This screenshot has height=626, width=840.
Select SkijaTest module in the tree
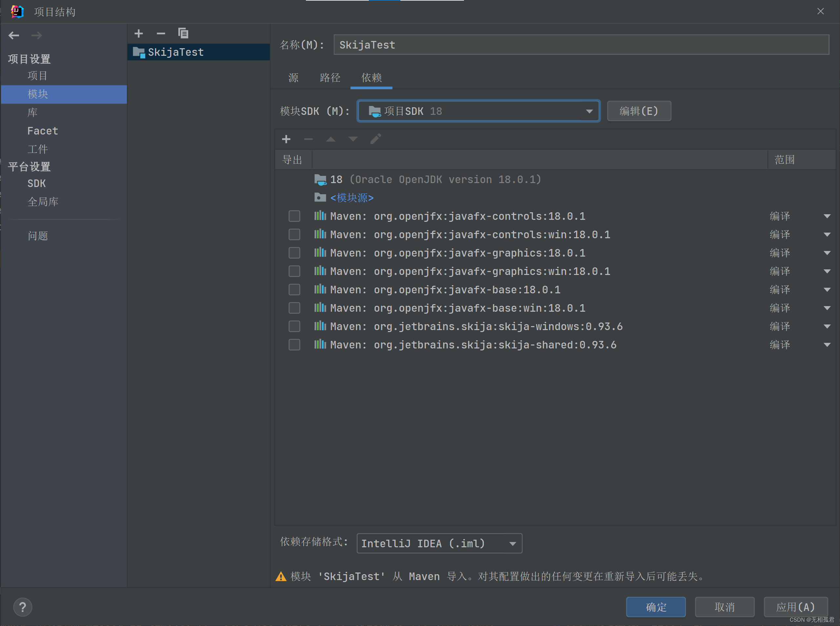(x=199, y=52)
